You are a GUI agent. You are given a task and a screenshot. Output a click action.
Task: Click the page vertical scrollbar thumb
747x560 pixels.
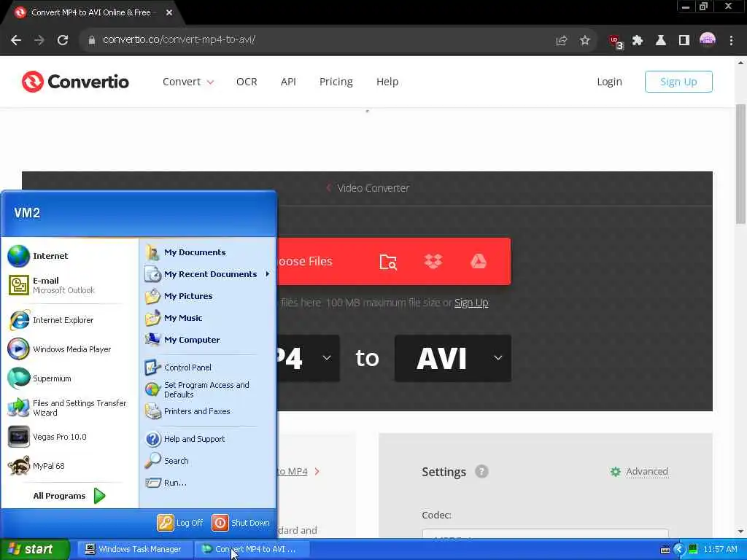pyautogui.click(x=740, y=163)
